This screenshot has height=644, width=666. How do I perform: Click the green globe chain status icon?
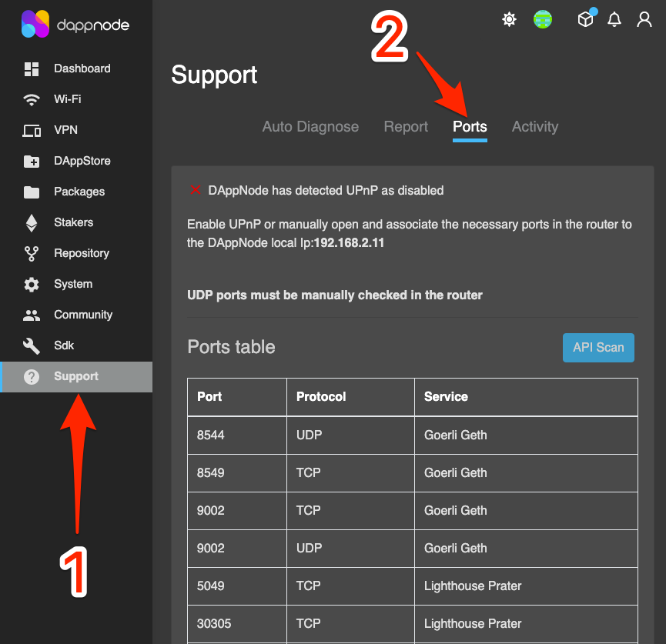(x=543, y=20)
